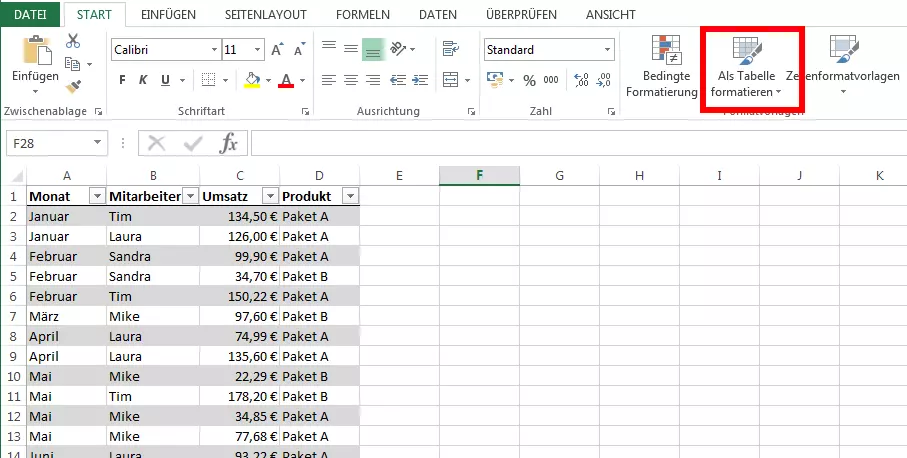
Task: Apply the yellow fill color bucket
Action: point(252,80)
